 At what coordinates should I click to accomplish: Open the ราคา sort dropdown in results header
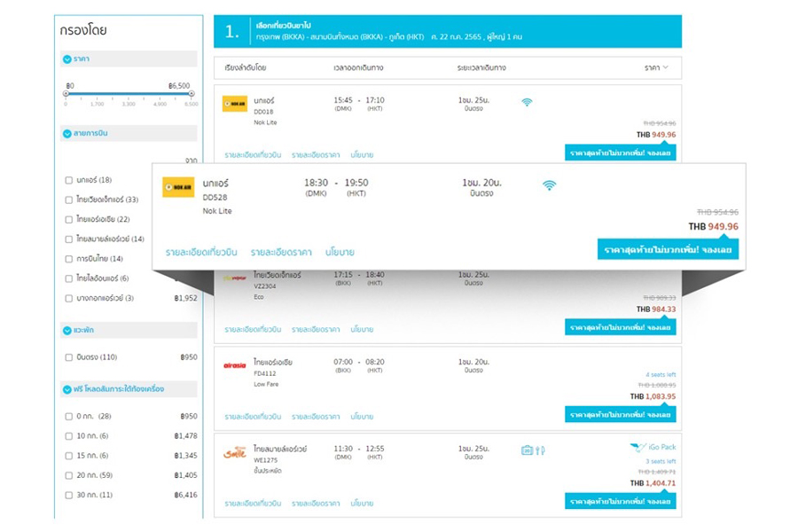[x=656, y=67]
